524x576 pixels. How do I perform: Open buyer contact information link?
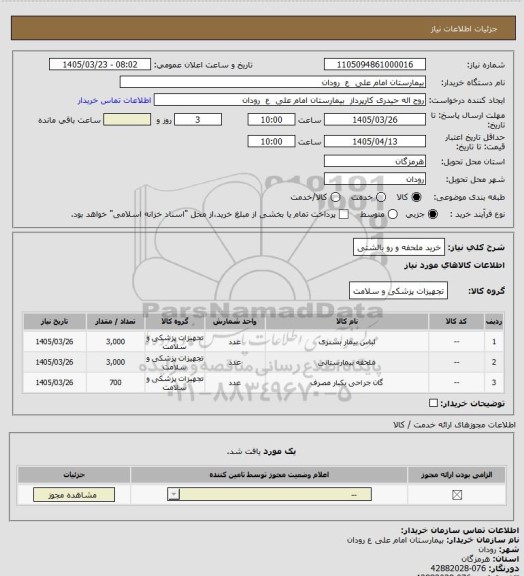tap(114, 100)
